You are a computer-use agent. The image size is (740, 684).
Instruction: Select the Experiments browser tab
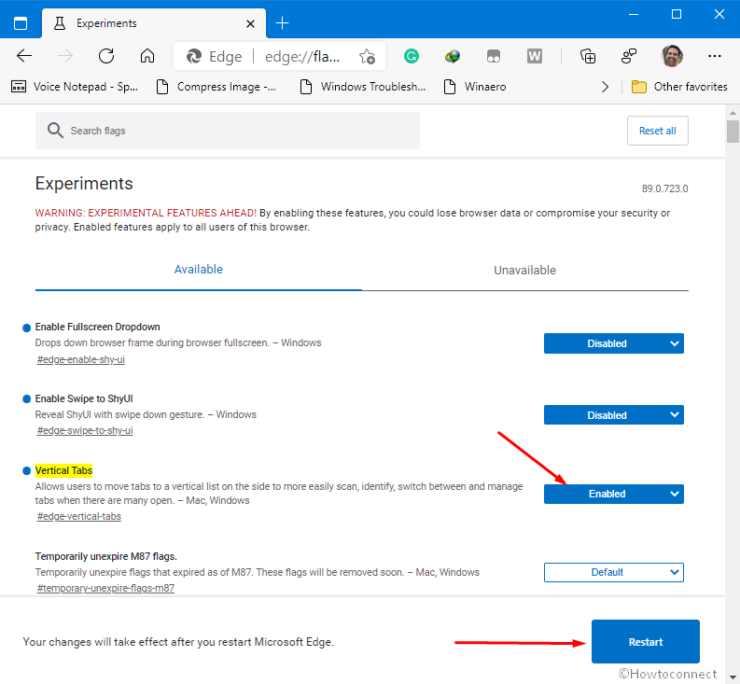point(154,24)
